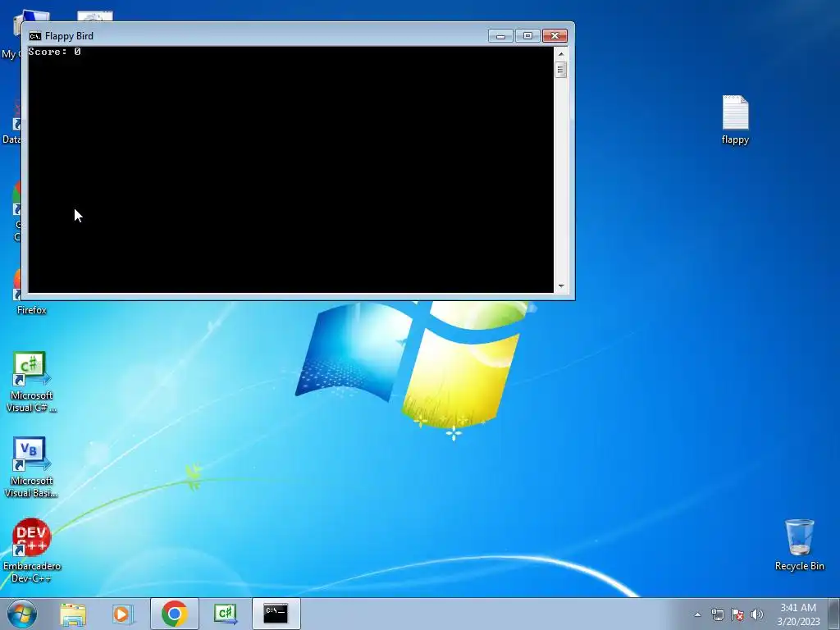Open the network status tray icon
The image size is (840, 630).
pos(717,614)
